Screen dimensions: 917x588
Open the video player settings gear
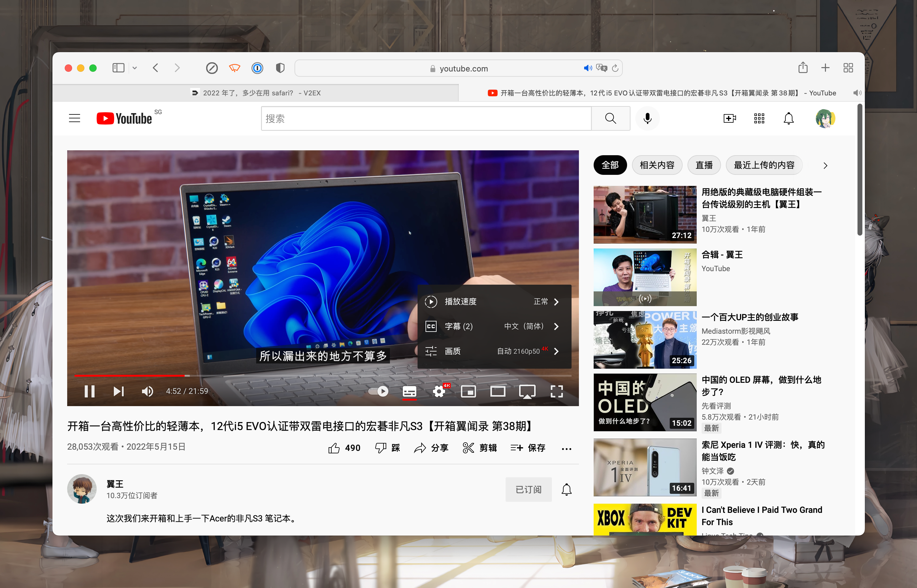click(x=439, y=391)
